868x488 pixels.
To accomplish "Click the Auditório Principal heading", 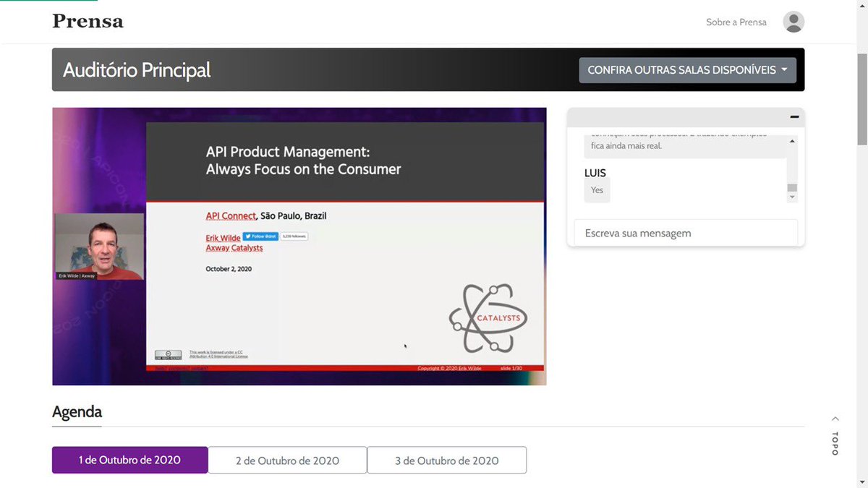I will [x=137, y=70].
